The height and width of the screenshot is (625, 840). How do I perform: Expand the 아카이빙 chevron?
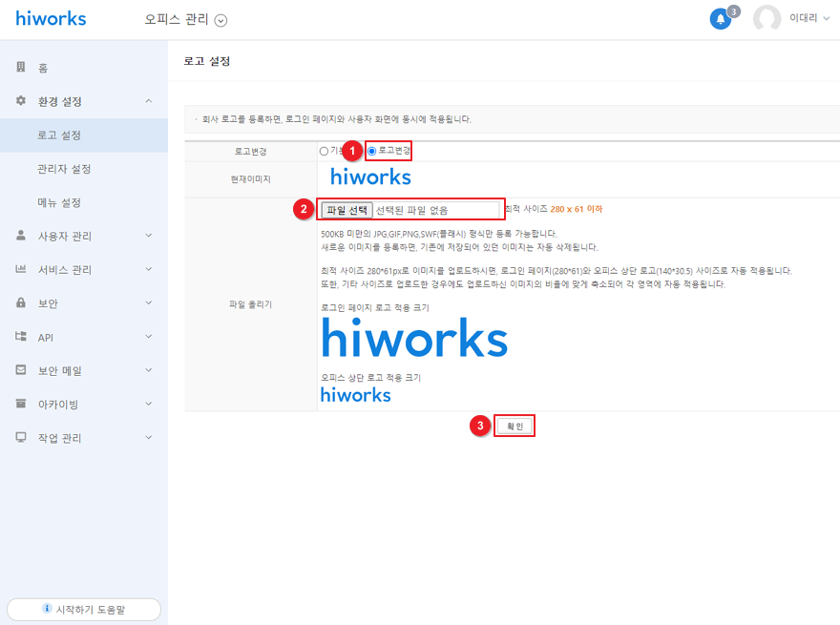(x=148, y=404)
